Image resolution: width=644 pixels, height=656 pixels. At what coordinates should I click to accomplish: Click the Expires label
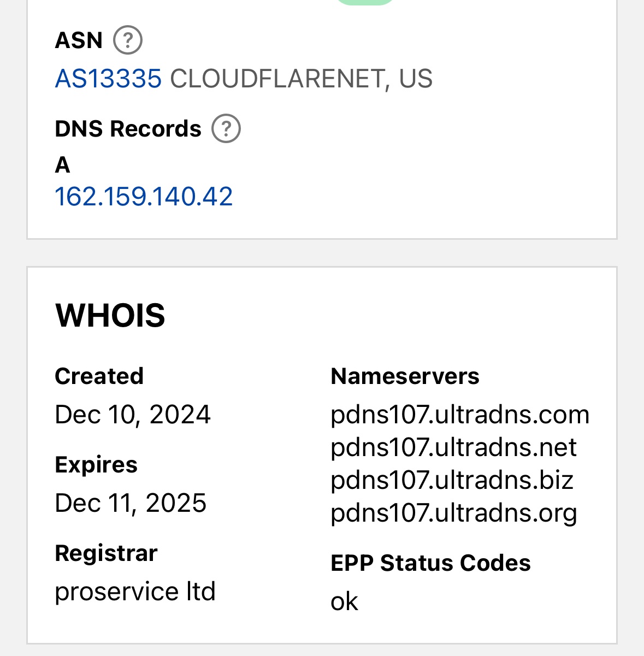[96, 465]
